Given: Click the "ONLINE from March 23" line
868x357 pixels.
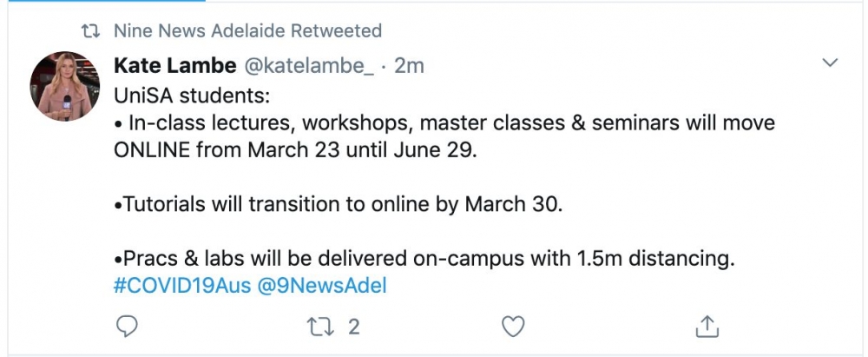Looking at the screenshot, I should click(295, 149).
